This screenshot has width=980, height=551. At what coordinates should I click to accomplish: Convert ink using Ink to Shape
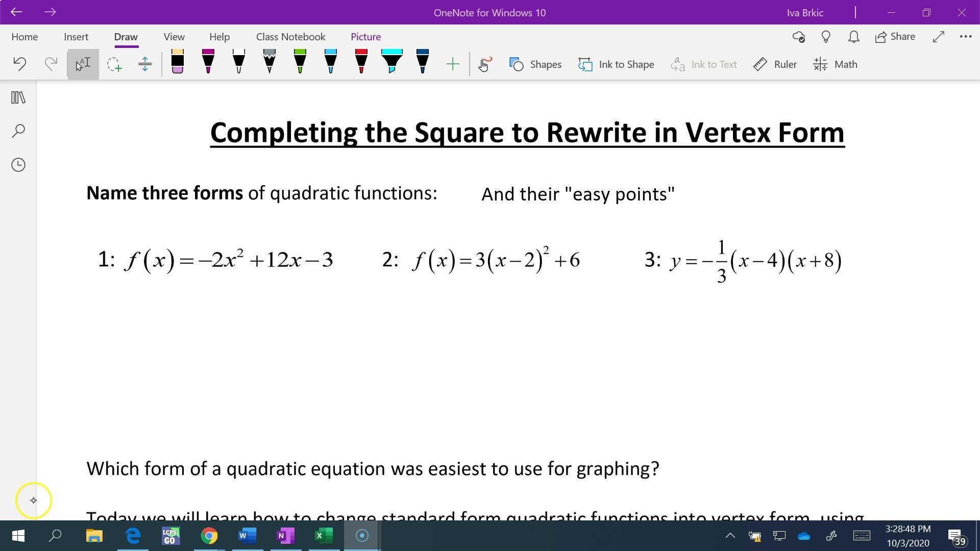(616, 64)
